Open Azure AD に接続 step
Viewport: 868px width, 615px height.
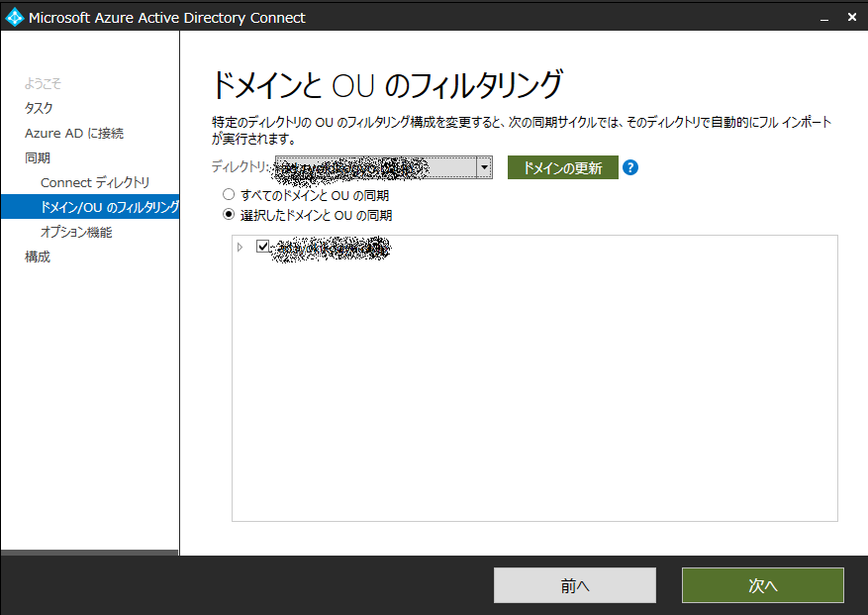click(74, 133)
